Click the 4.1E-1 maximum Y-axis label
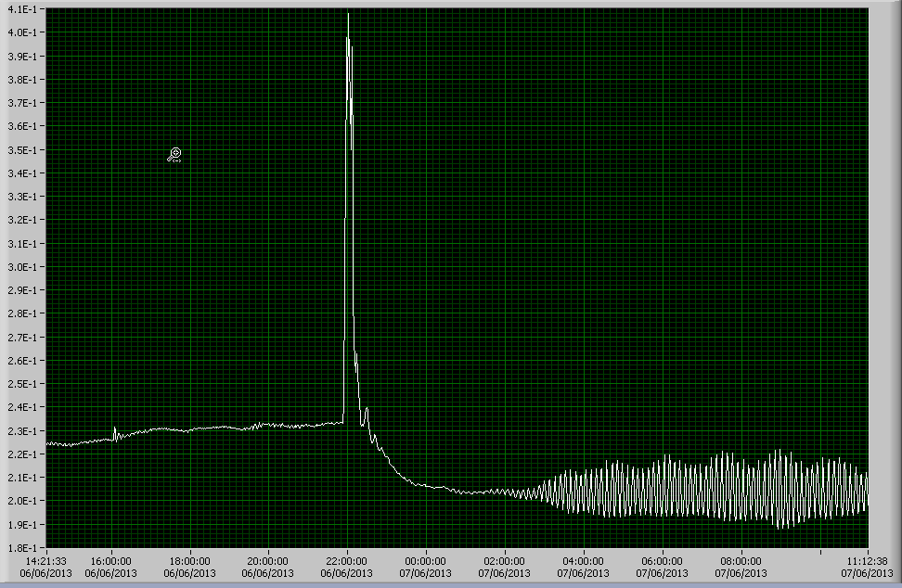Image resolution: width=902 pixels, height=588 pixels. (x=21, y=9)
